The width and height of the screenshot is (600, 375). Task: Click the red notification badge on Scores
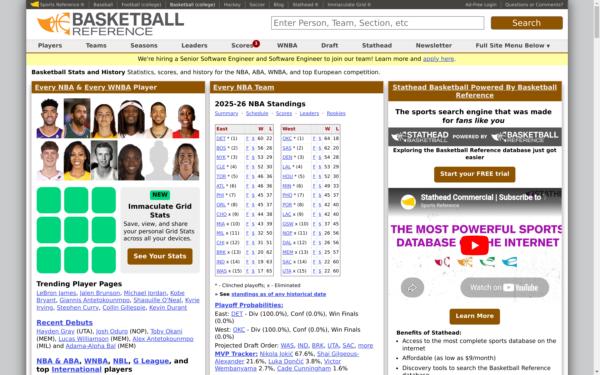tap(256, 43)
